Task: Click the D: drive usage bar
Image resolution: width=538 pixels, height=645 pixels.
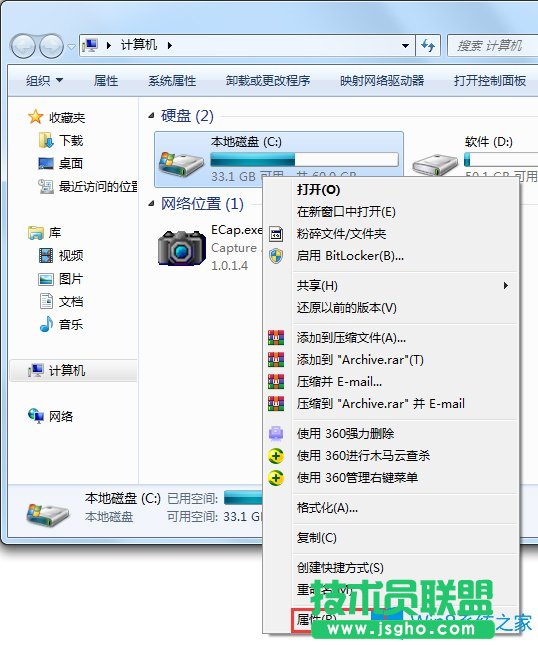Action: [501, 160]
